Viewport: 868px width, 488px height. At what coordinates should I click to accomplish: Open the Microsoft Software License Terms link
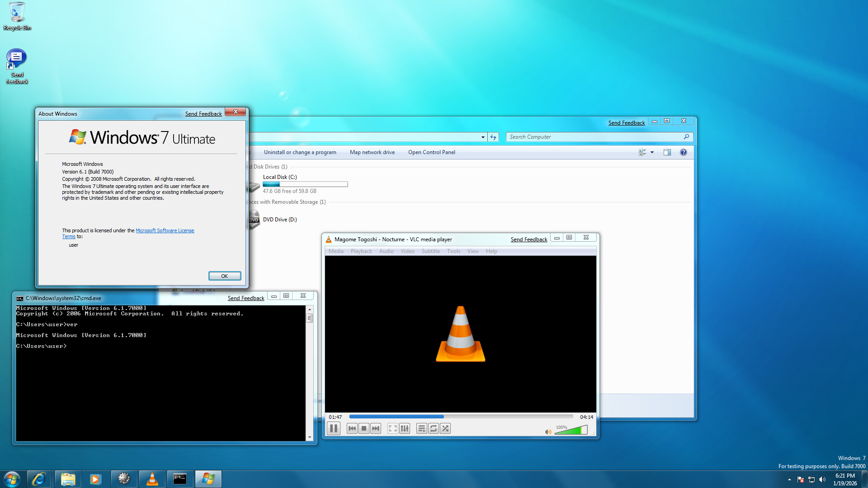click(165, 230)
